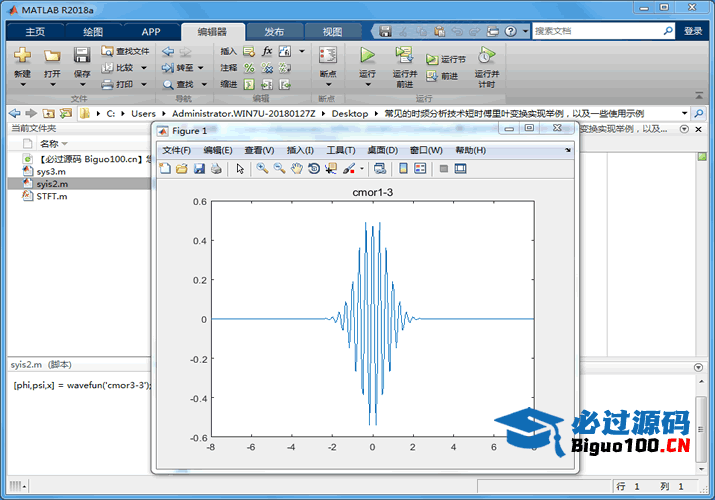This screenshot has width=715, height=500.
Task: Click Find Files in the ribbon
Action: click(x=125, y=51)
